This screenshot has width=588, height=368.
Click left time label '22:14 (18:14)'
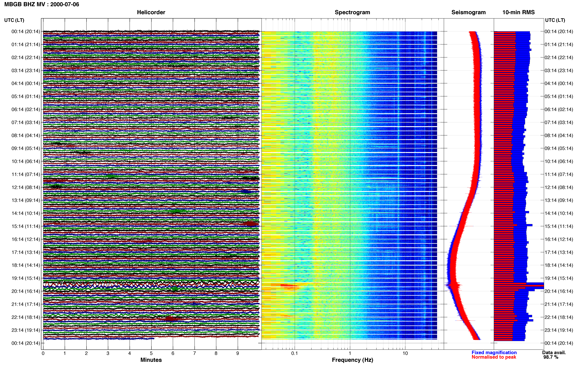click(x=26, y=317)
